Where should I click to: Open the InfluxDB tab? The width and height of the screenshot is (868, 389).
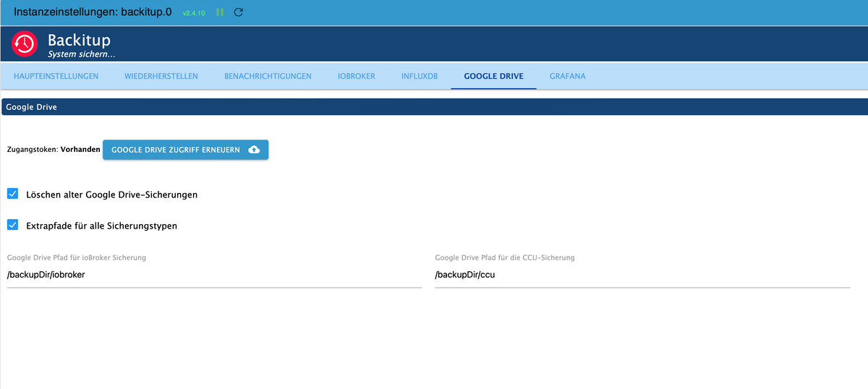420,76
